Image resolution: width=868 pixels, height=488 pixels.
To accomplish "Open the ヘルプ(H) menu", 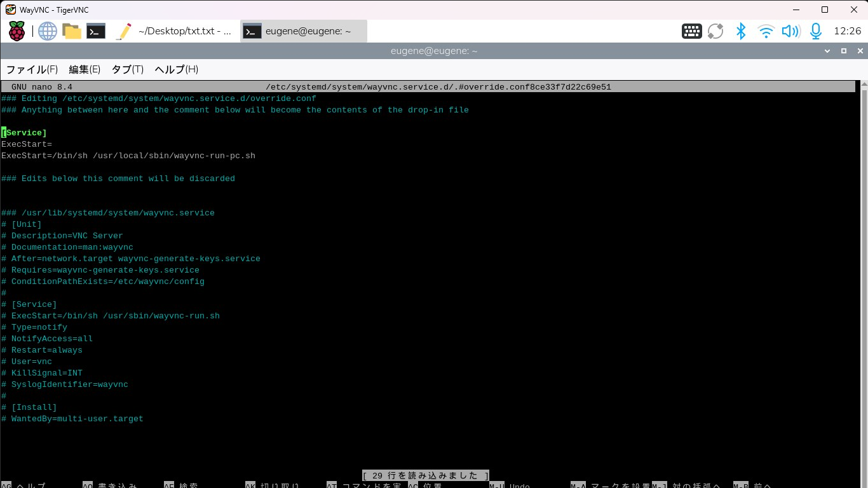I will 177,69.
